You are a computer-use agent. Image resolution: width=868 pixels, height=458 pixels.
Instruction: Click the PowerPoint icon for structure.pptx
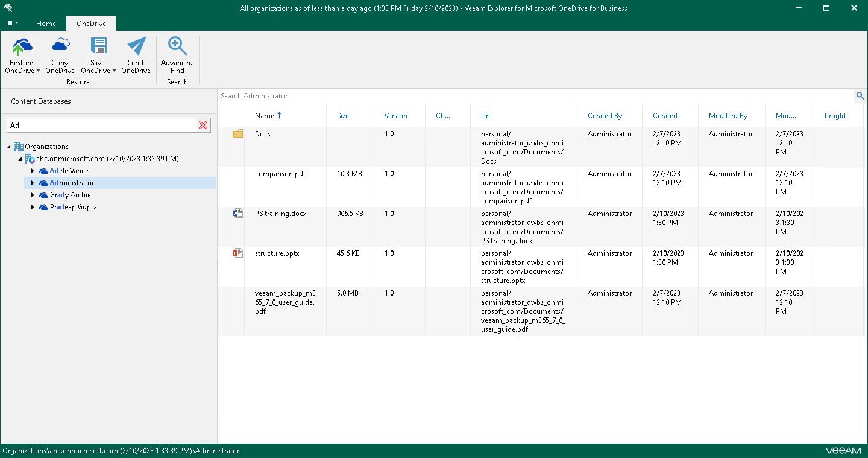pyautogui.click(x=238, y=253)
